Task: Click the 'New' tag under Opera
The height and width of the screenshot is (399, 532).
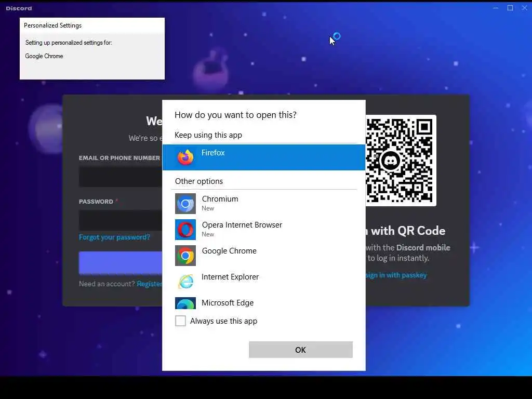Action: [208, 234]
